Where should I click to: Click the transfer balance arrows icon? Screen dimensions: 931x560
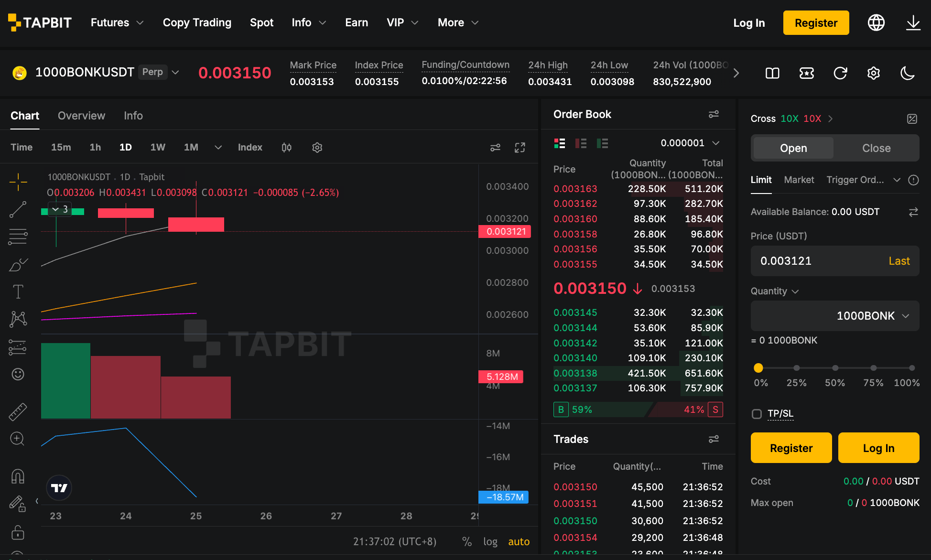(x=913, y=212)
